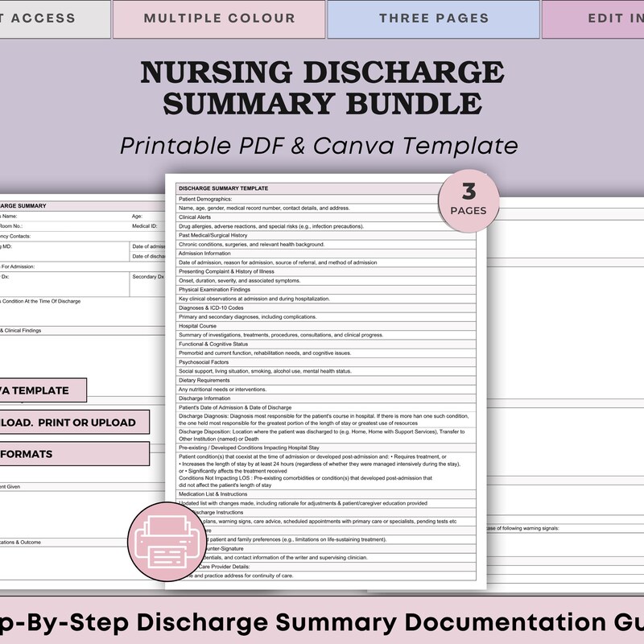Click the Admission Information row
The width and height of the screenshot is (644, 644).
click(326, 254)
